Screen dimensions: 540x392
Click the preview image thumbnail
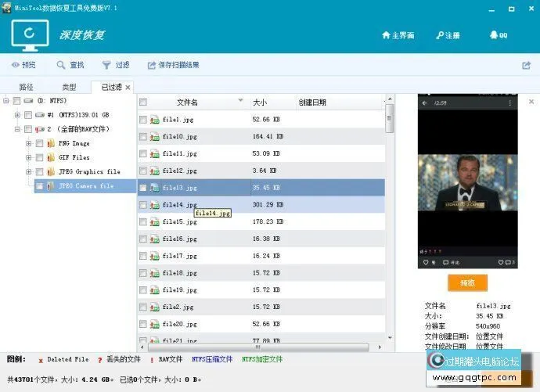[467, 181]
